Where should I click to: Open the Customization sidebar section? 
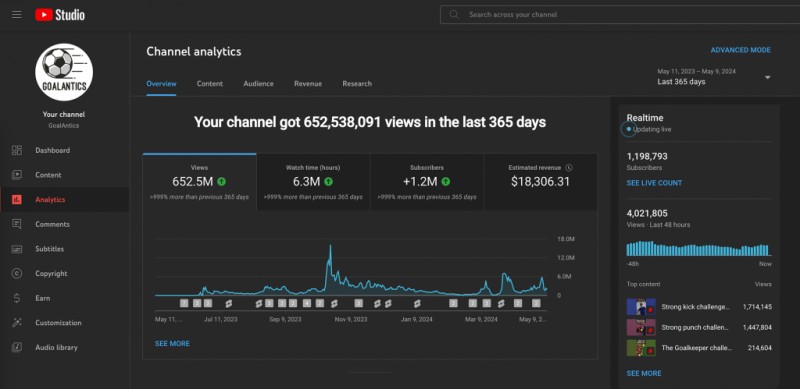[64, 323]
